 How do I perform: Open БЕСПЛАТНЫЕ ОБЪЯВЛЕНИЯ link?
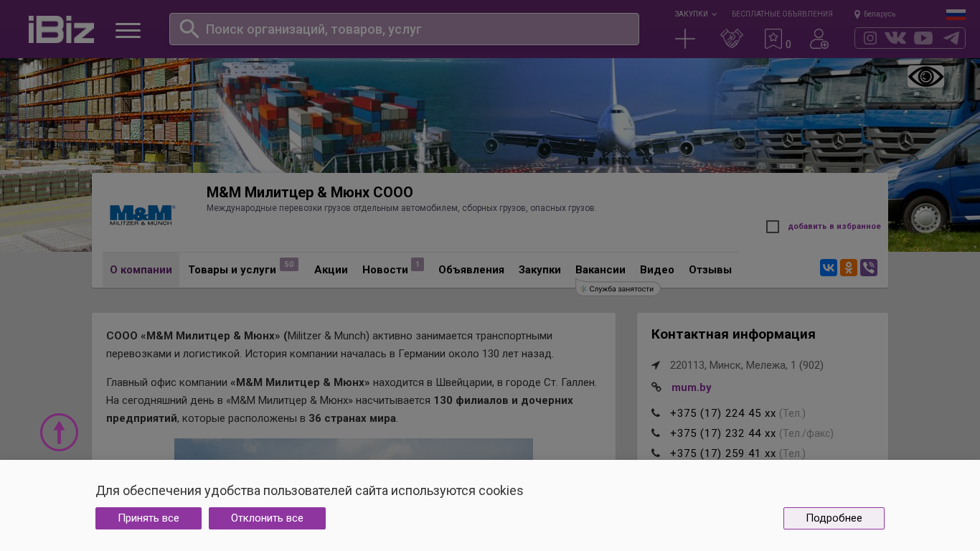[x=782, y=14]
